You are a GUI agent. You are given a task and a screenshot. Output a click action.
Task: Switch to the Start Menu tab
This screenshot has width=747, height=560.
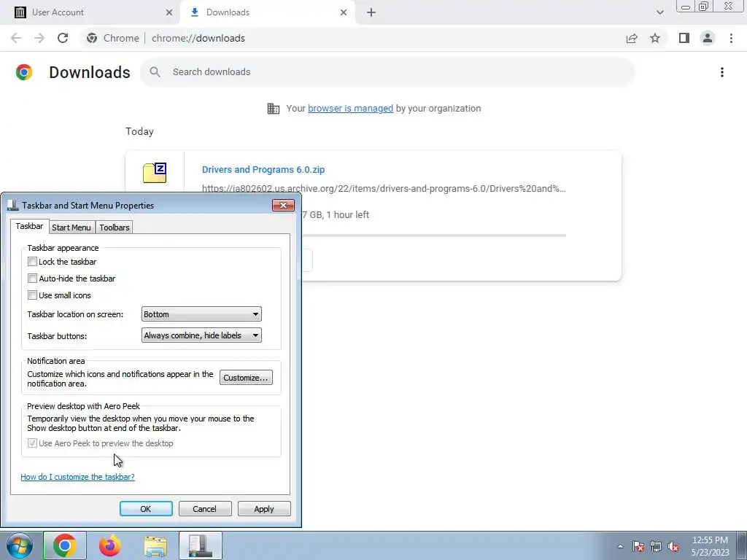pyautogui.click(x=71, y=227)
